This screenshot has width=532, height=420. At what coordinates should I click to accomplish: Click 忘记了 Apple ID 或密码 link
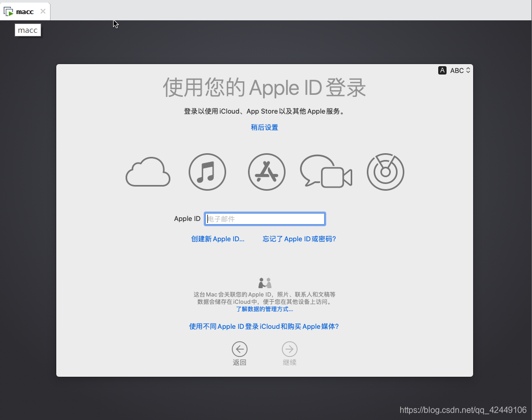pyautogui.click(x=299, y=239)
